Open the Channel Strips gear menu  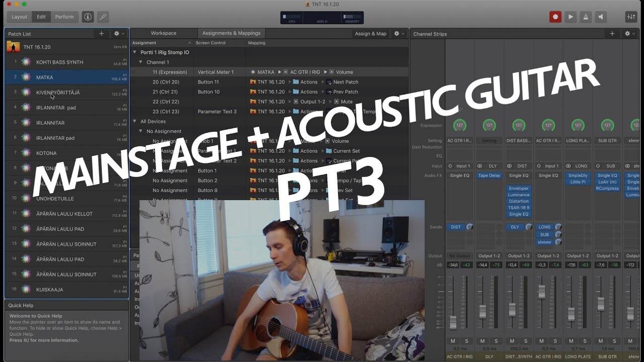pos(630,34)
